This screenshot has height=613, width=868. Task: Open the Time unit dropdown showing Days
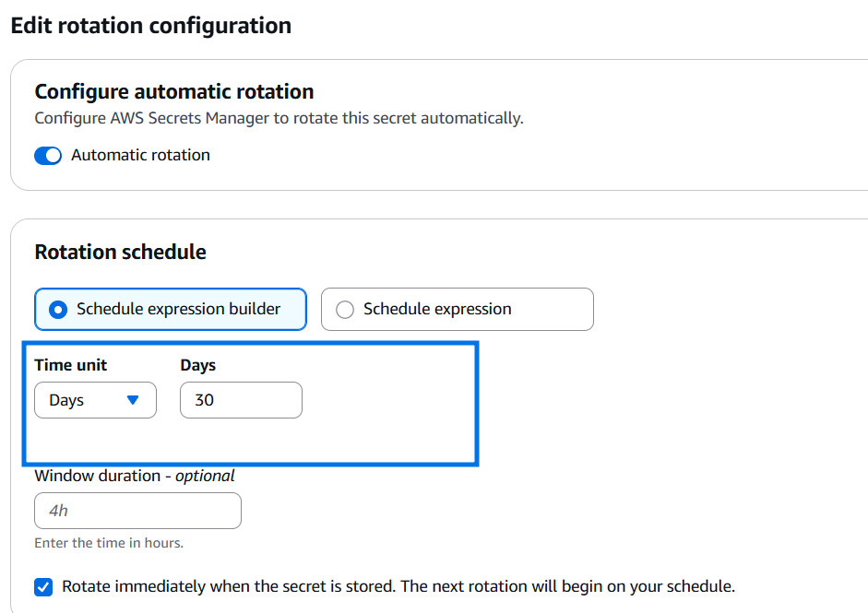pyautogui.click(x=95, y=400)
